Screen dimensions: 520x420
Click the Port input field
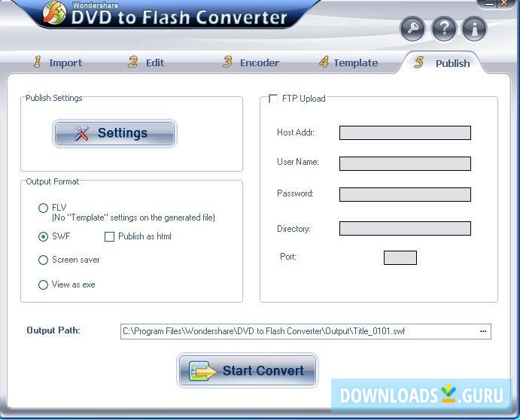[400, 257]
